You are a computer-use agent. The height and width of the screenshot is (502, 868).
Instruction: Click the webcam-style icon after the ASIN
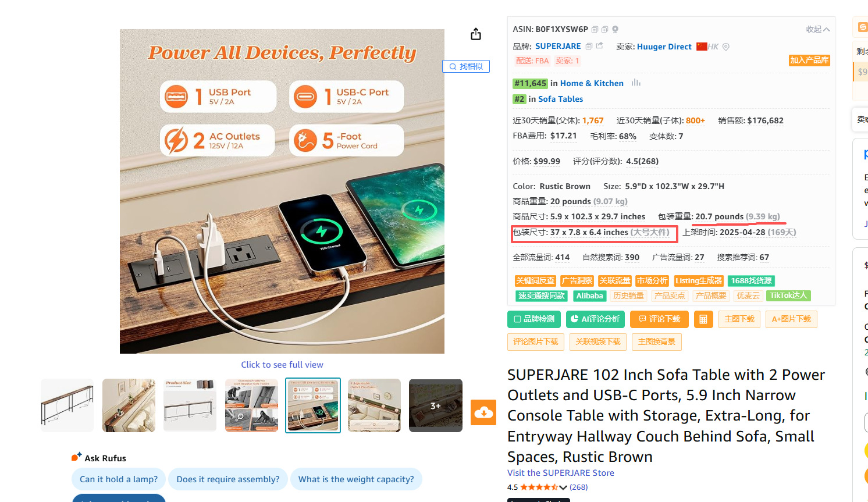pyautogui.click(x=615, y=29)
